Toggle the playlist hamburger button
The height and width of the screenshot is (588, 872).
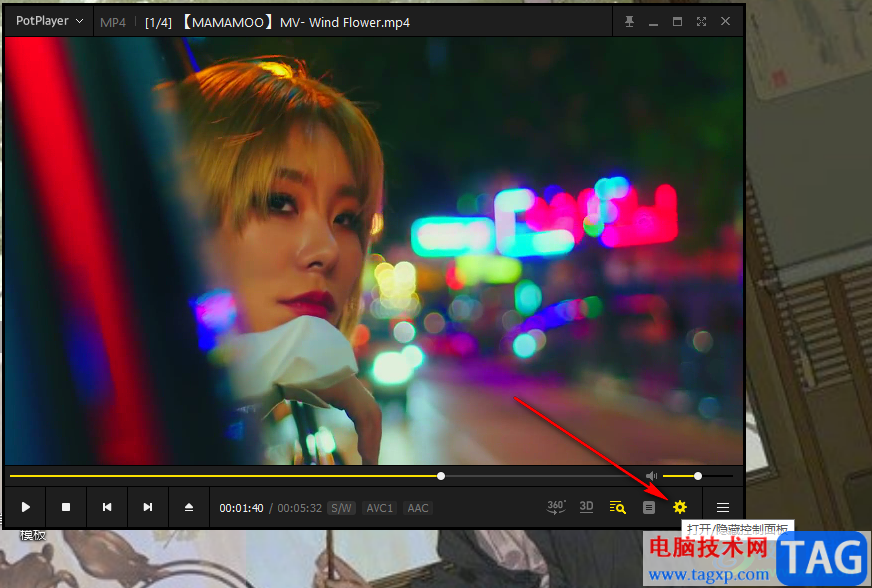click(x=723, y=507)
